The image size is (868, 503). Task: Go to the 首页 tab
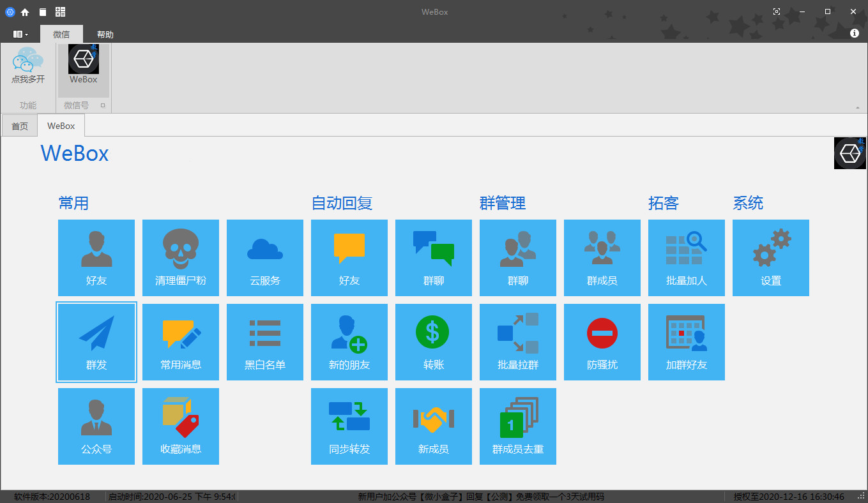[x=19, y=125]
